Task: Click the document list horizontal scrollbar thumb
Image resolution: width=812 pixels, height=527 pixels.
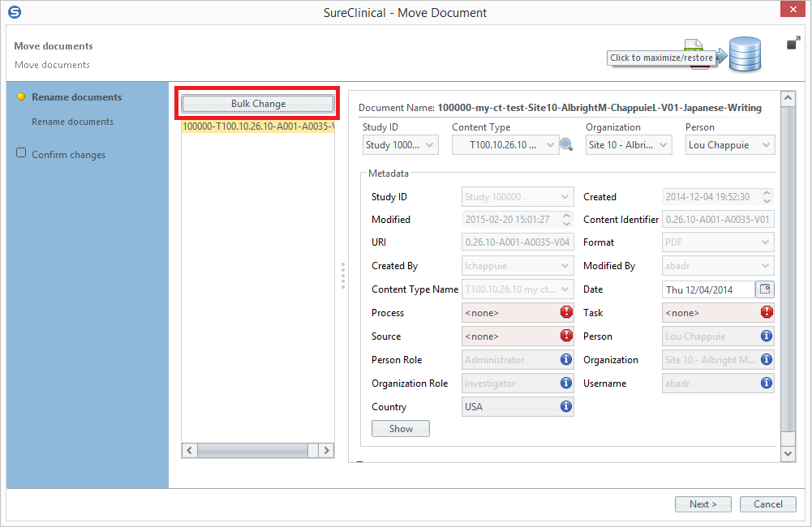Action: 253,451
